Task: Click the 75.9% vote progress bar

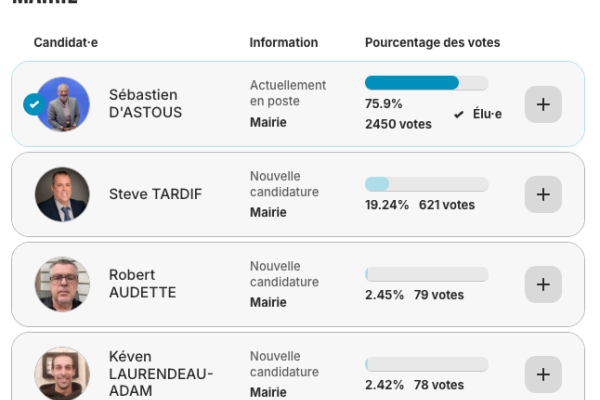Action: click(426, 83)
